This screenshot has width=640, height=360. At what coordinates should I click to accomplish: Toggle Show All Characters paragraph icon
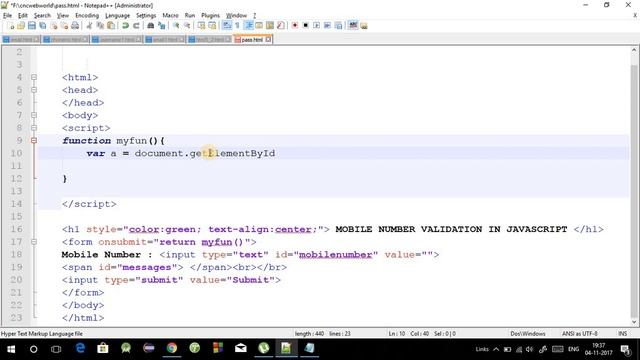click(x=237, y=25)
